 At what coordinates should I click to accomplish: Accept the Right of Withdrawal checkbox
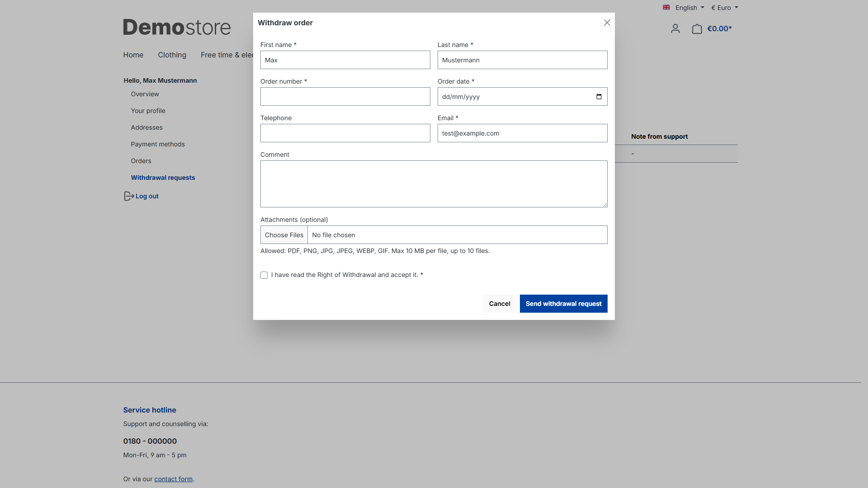click(x=264, y=275)
